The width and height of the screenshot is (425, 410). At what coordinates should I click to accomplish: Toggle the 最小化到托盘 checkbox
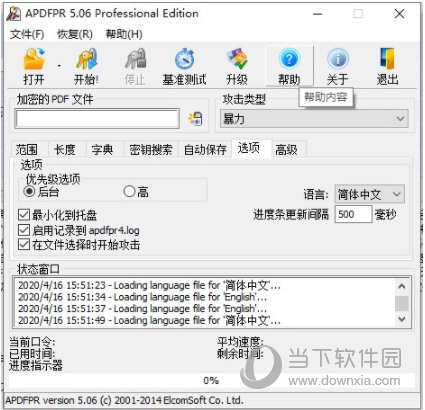24,215
